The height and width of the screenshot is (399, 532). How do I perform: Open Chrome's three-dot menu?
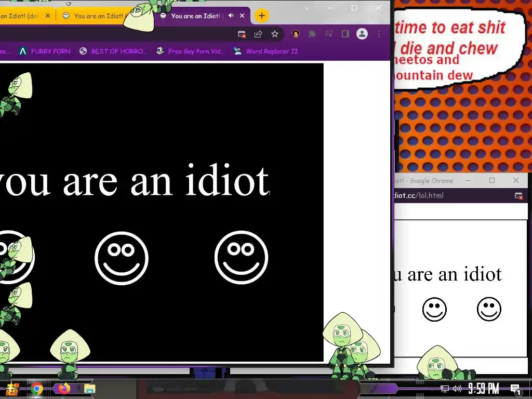pyautogui.click(x=379, y=34)
